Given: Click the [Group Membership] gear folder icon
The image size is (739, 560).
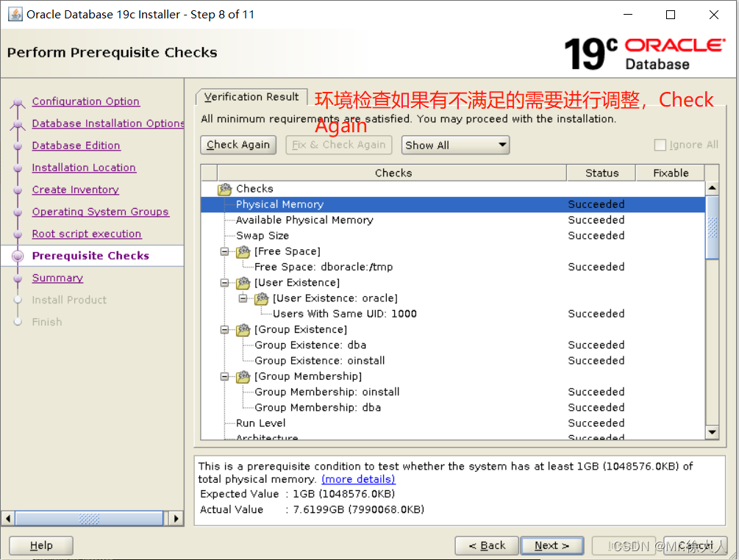Looking at the screenshot, I should (243, 376).
